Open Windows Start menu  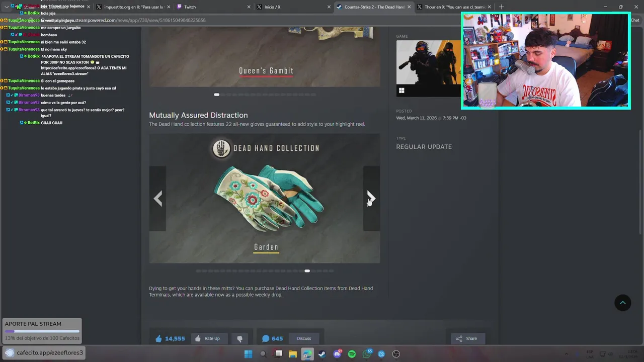click(x=248, y=354)
